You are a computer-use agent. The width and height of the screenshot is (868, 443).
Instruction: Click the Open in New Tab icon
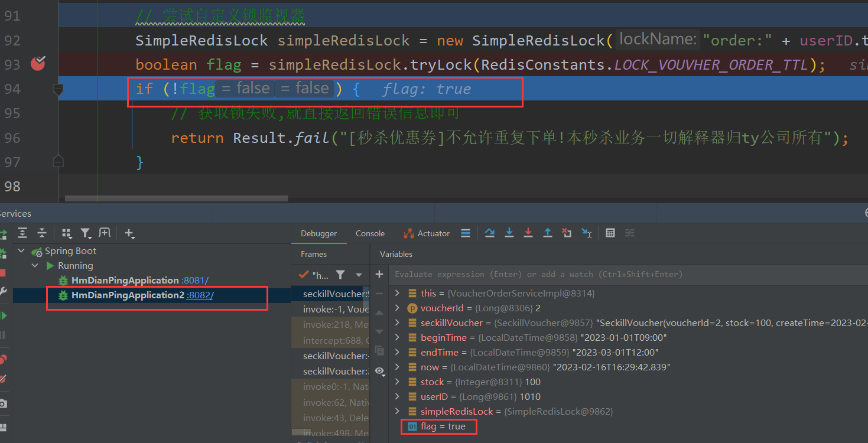(105, 233)
